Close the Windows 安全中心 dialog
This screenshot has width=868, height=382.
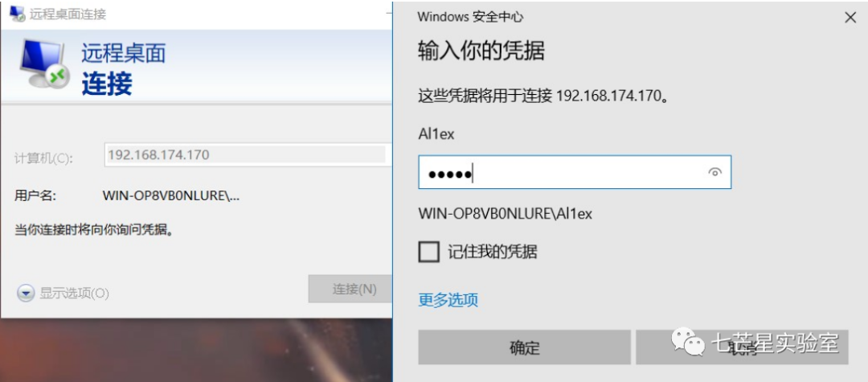850,17
